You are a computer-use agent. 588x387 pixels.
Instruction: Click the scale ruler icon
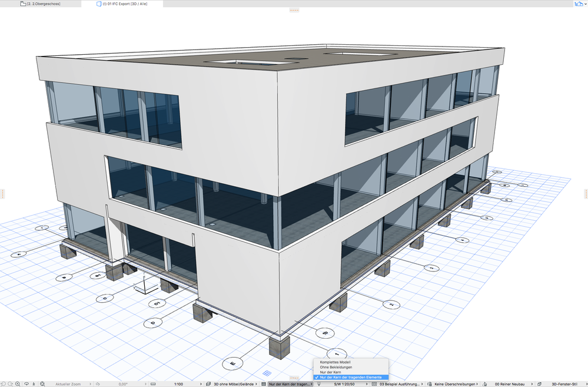pos(153,384)
